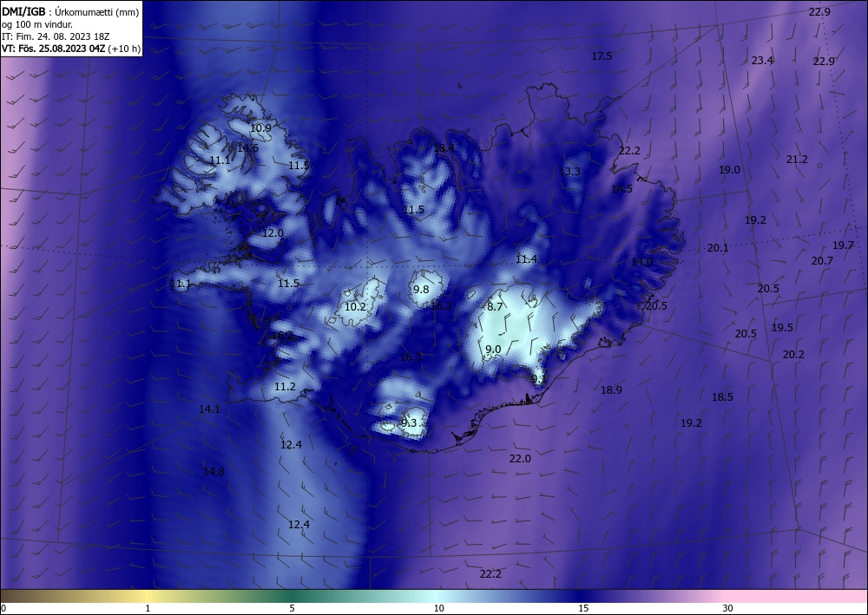The height and width of the screenshot is (615, 868).
Task: Click the 21.2 value on the map
Action: click(797, 160)
